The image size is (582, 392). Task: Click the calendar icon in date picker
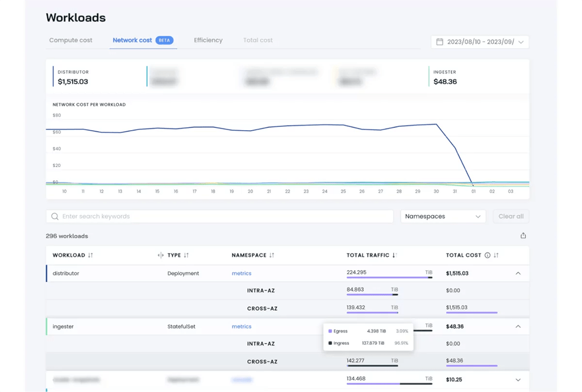[x=440, y=42]
